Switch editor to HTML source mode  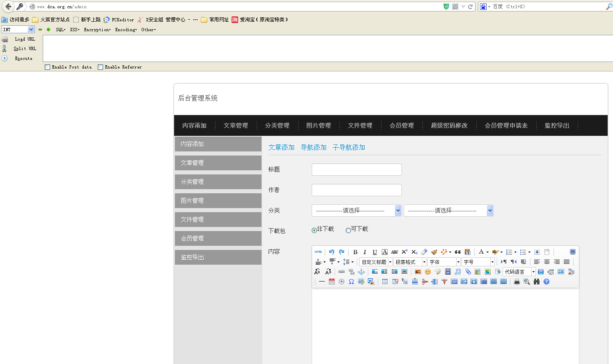click(x=318, y=252)
